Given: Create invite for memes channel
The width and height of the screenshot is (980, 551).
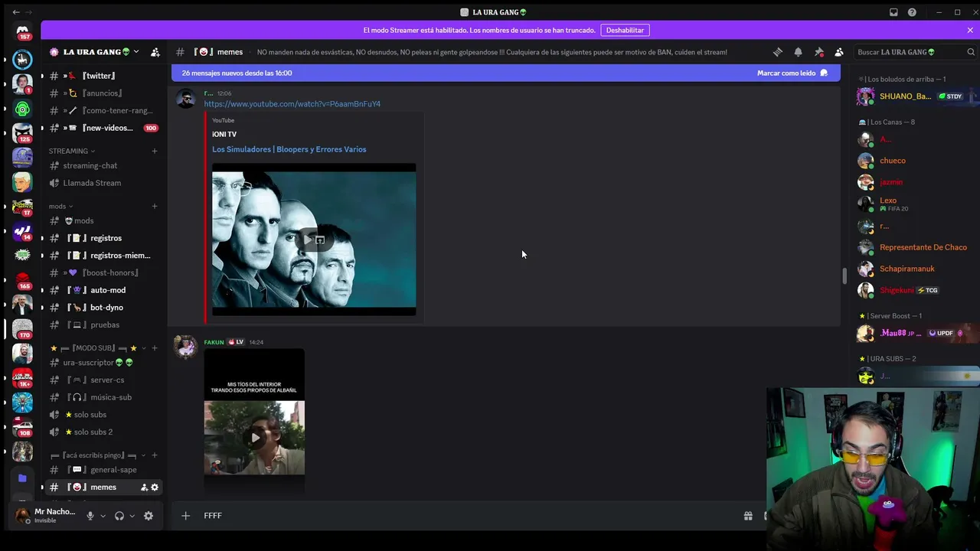Looking at the screenshot, I should (x=144, y=487).
